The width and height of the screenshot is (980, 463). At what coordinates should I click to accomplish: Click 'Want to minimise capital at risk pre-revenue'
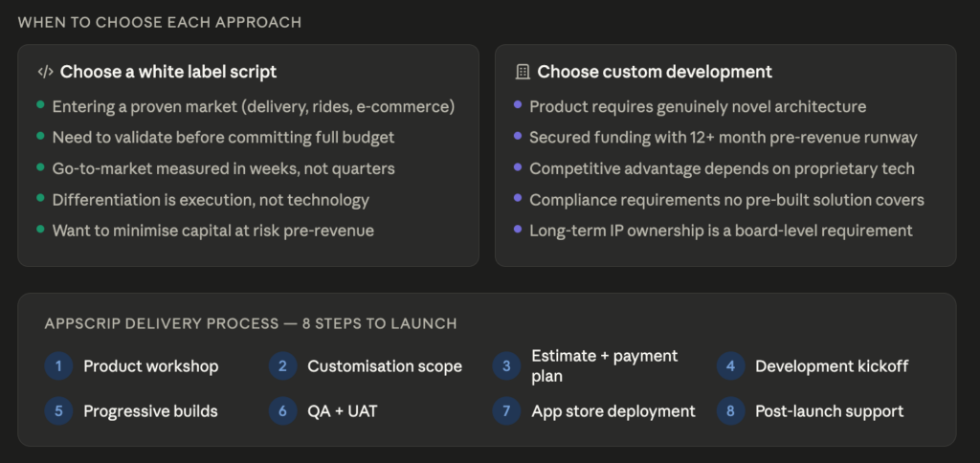pos(213,231)
